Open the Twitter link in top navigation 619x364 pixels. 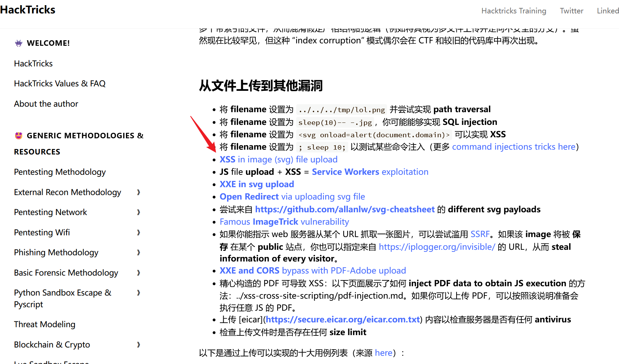coord(571,11)
